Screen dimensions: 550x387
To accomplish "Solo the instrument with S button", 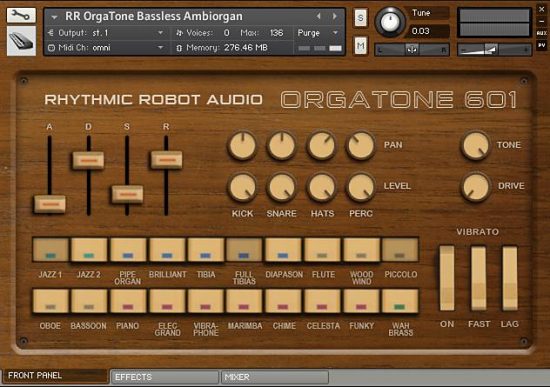I will 360,18.
